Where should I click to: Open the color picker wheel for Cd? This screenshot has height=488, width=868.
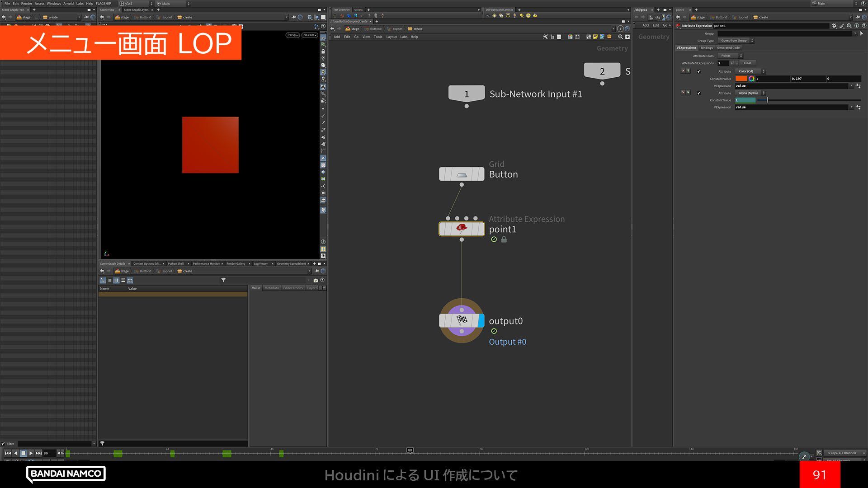point(751,79)
